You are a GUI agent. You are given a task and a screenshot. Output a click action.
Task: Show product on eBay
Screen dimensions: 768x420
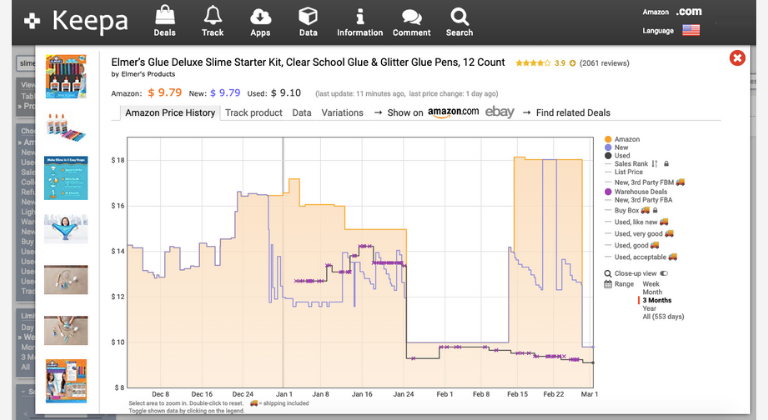click(x=499, y=112)
